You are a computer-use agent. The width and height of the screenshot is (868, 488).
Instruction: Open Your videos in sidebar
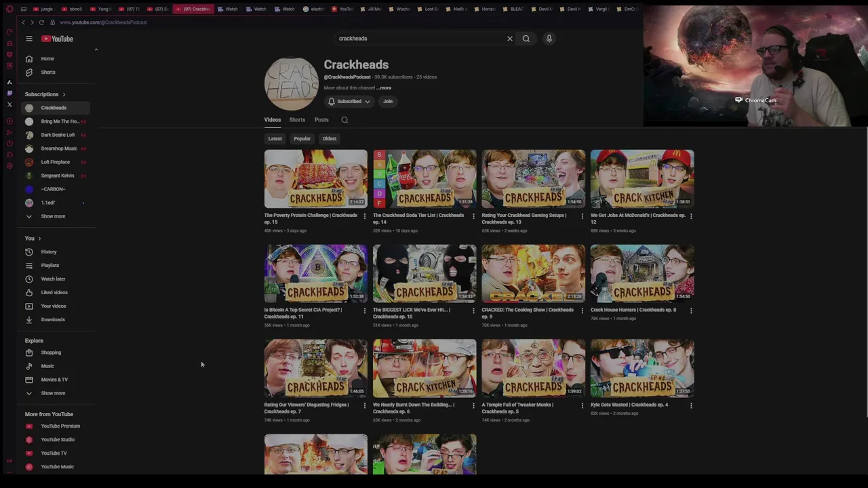(x=54, y=306)
